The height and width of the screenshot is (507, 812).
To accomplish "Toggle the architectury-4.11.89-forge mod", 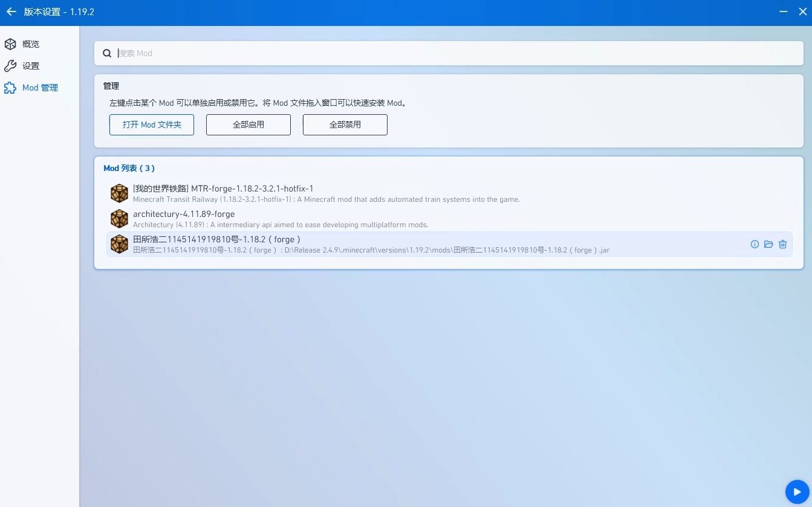I will (449, 219).
